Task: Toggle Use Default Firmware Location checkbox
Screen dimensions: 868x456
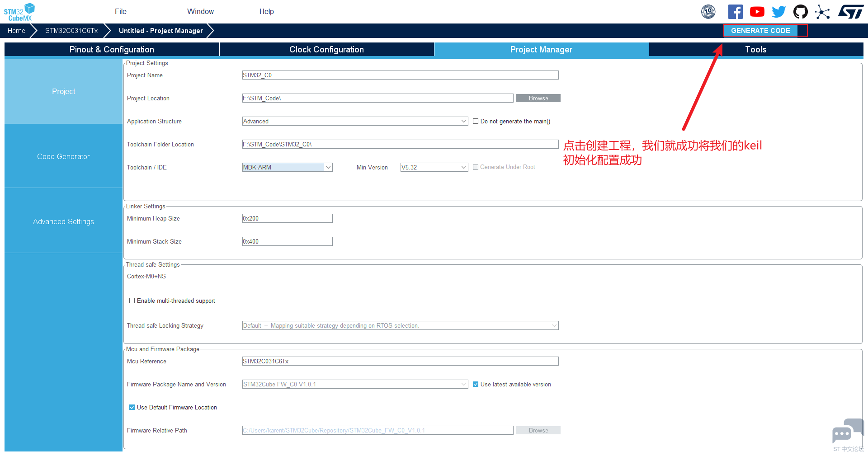Action: [x=132, y=407]
